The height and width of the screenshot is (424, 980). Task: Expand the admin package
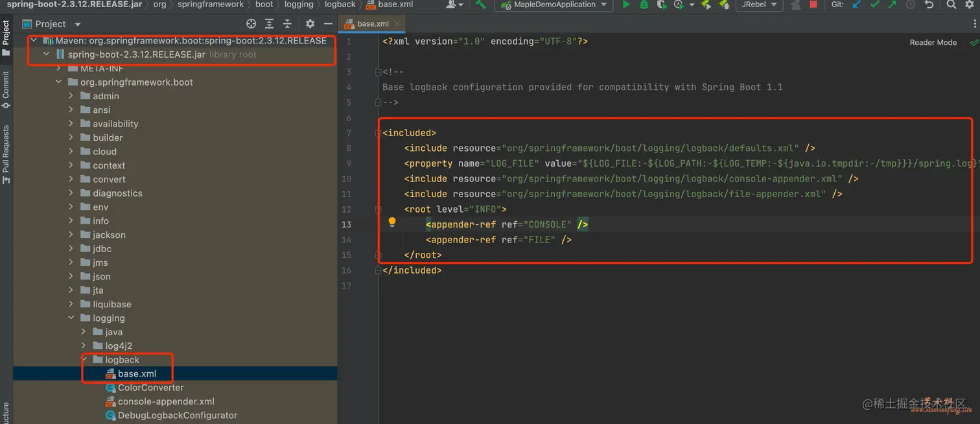(x=71, y=96)
